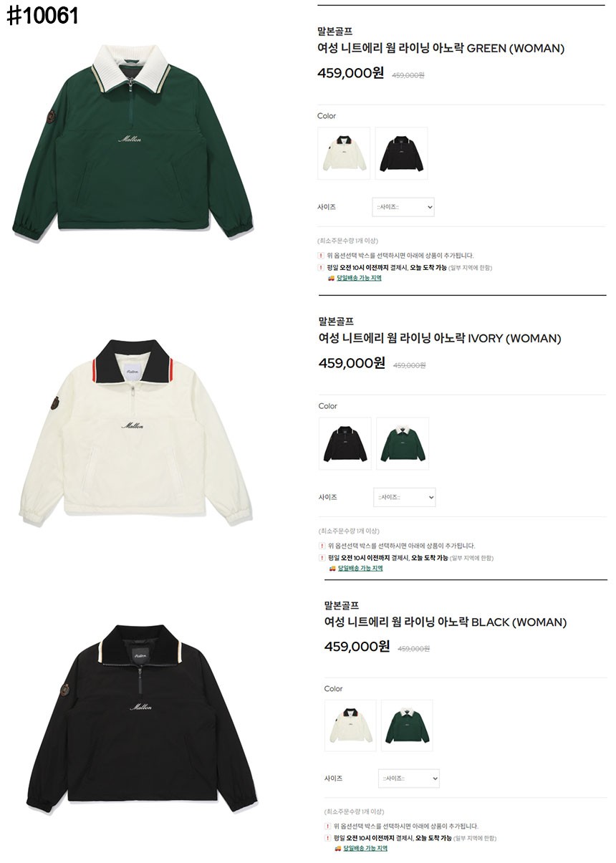
Task: Open size dropdown for IVORY anorak
Action: pyautogui.click(x=405, y=497)
